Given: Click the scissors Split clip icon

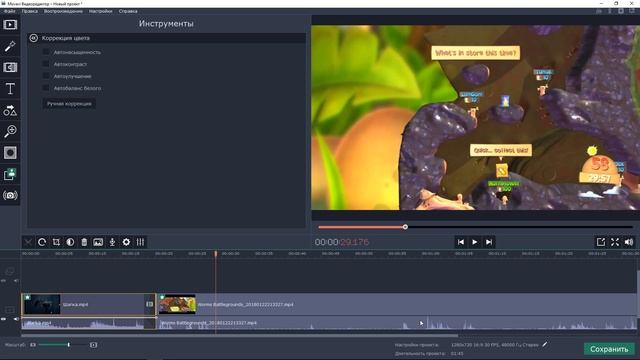Looking at the screenshot, I should 28,242.
